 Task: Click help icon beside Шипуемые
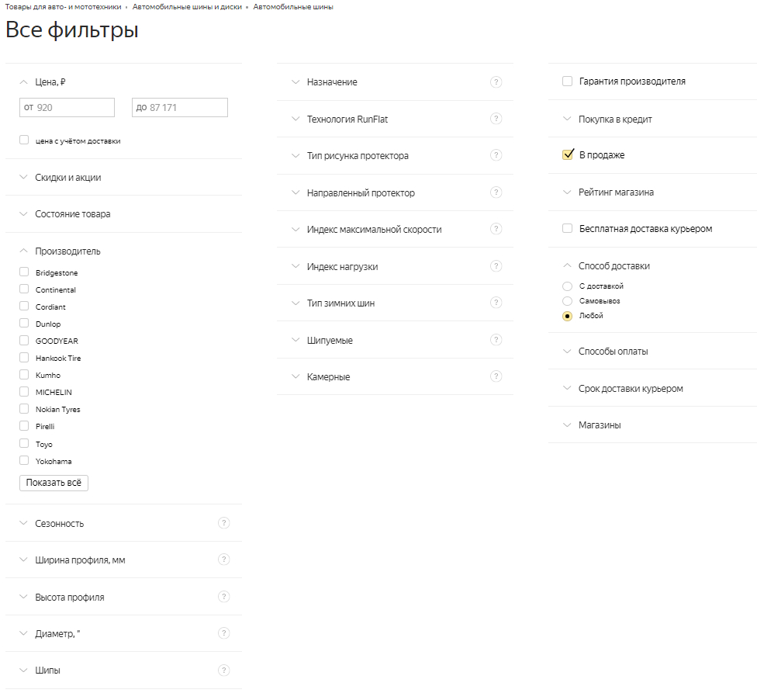[x=496, y=340]
